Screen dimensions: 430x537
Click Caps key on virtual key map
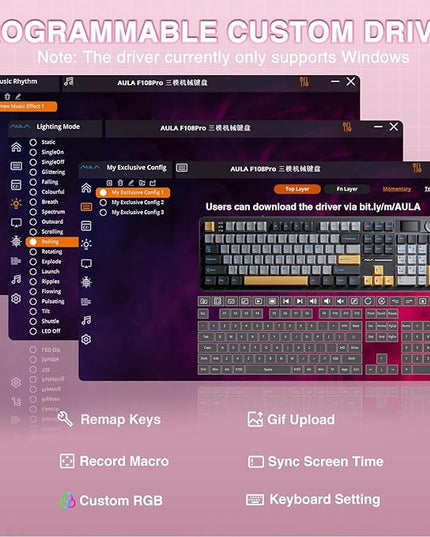[207, 348]
